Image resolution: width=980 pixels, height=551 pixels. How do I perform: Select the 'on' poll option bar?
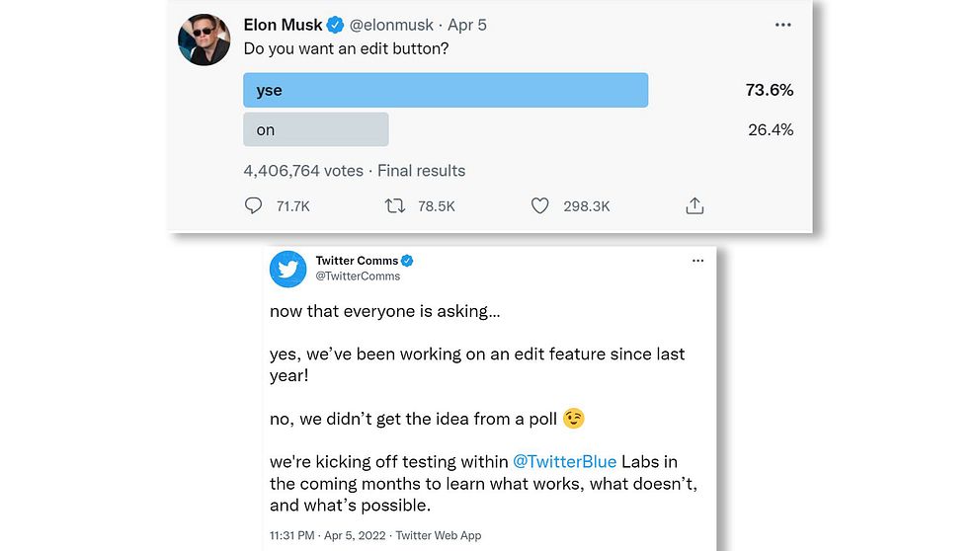(316, 129)
